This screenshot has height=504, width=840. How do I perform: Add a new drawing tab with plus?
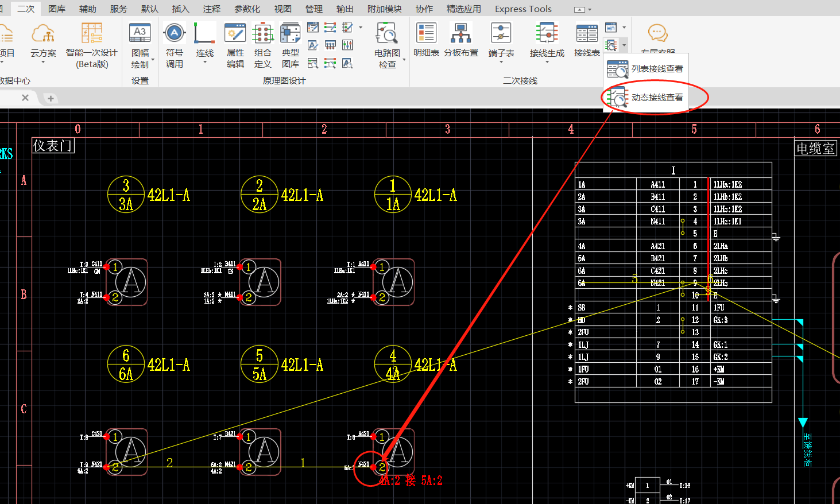(51, 99)
